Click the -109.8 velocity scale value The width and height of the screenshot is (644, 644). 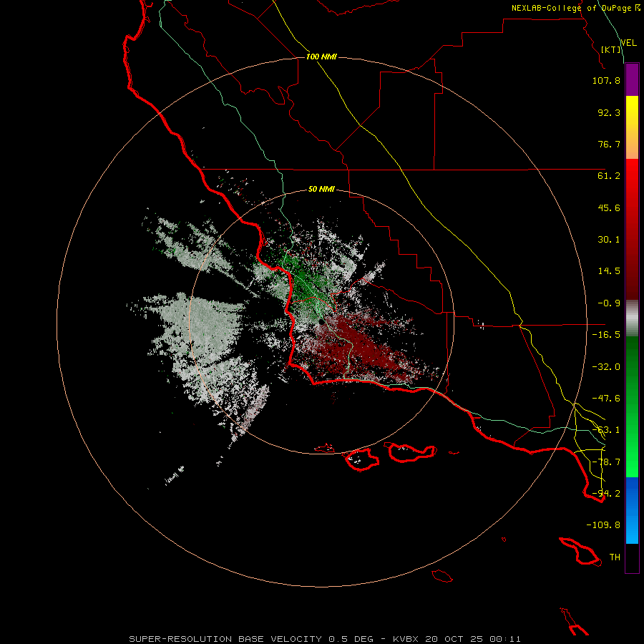point(603,525)
